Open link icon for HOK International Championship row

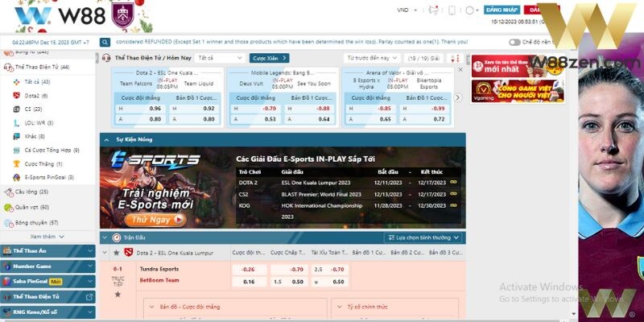click(x=453, y=205)
